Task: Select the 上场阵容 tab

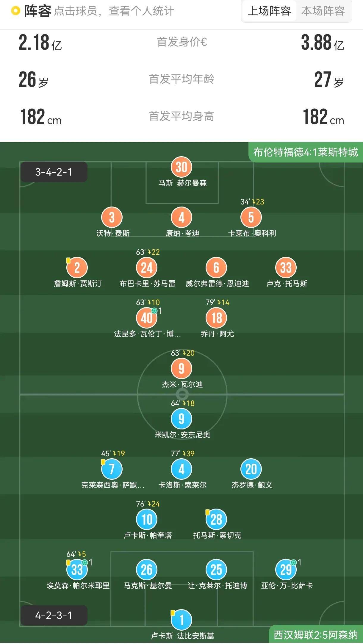Action: [x=268, y=12]
